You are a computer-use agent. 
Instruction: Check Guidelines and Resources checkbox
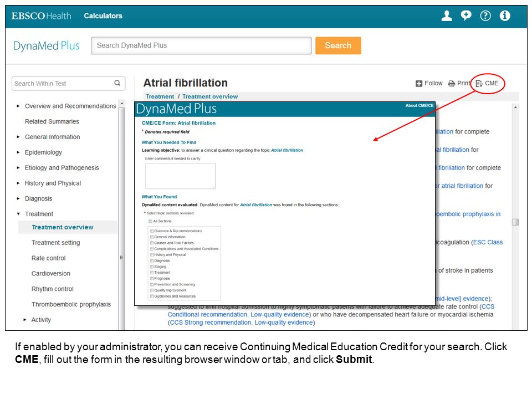(152, 296)
